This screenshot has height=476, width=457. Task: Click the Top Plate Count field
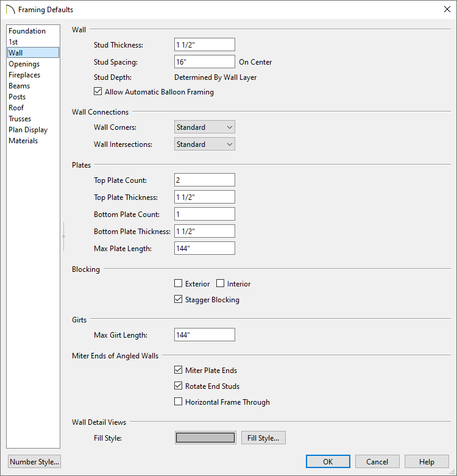tap(205, 180)
